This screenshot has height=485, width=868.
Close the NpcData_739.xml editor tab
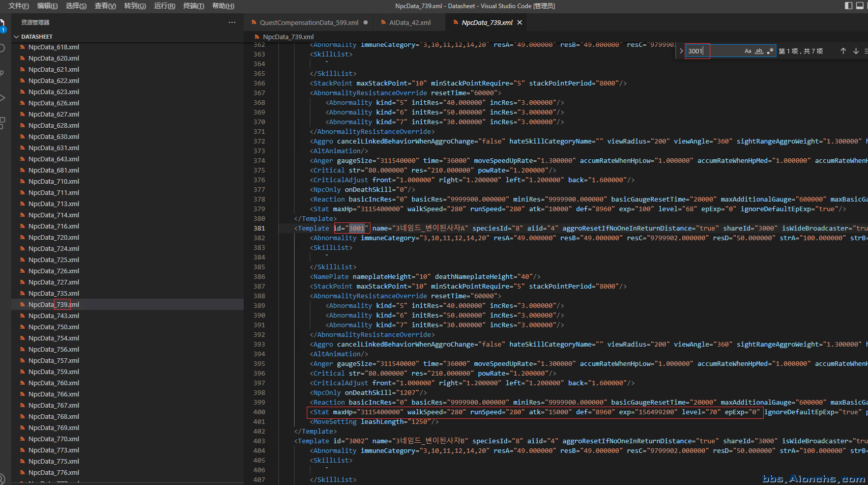519,22
